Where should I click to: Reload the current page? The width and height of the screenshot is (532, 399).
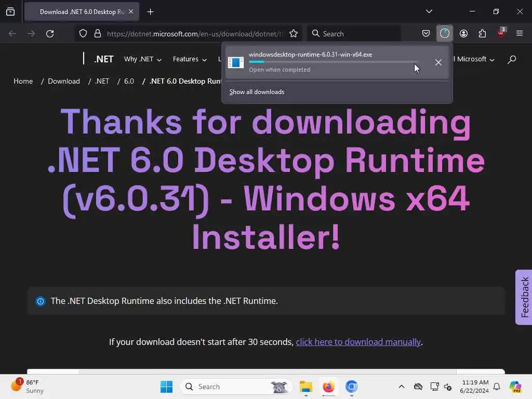click(x=50, y=34)
